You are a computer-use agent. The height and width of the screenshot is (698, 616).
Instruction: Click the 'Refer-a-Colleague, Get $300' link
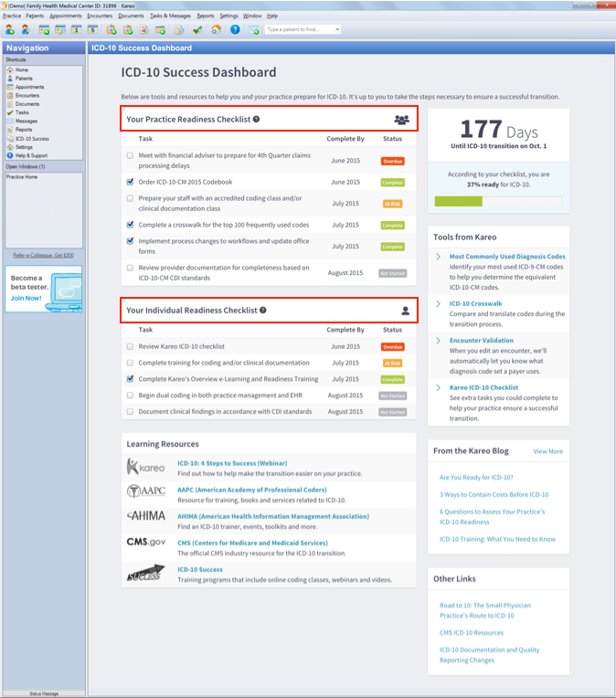tap(43, 255)
